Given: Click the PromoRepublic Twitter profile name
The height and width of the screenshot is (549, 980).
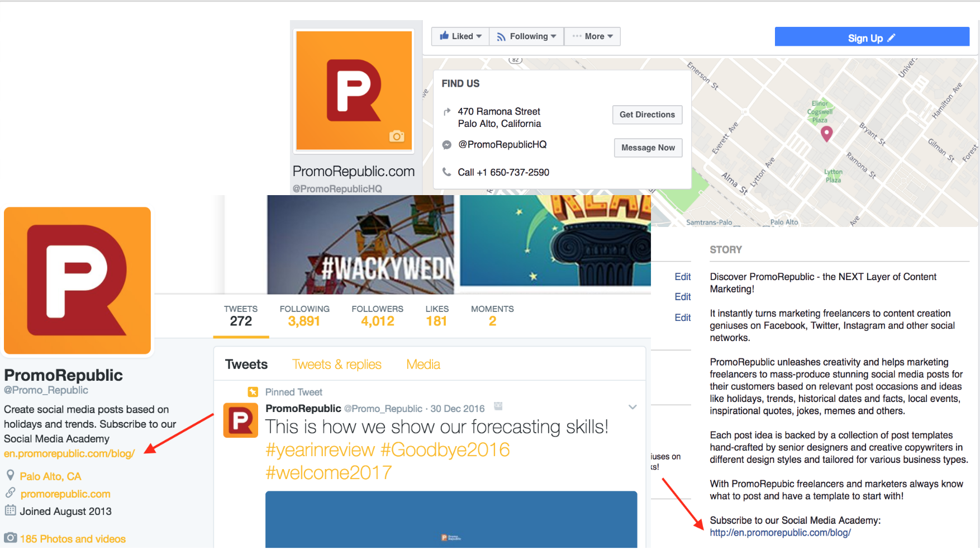Looking at the screenshot, I should pyautogui.click(x=63, y=375).
